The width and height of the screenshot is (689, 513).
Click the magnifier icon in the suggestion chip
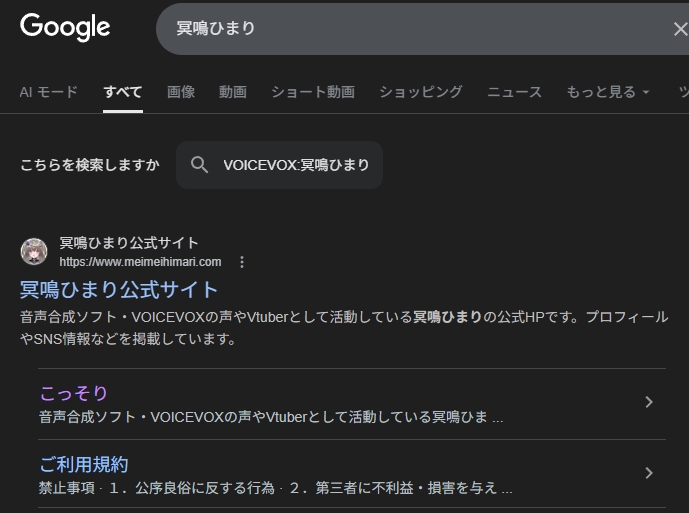point(199,165)
